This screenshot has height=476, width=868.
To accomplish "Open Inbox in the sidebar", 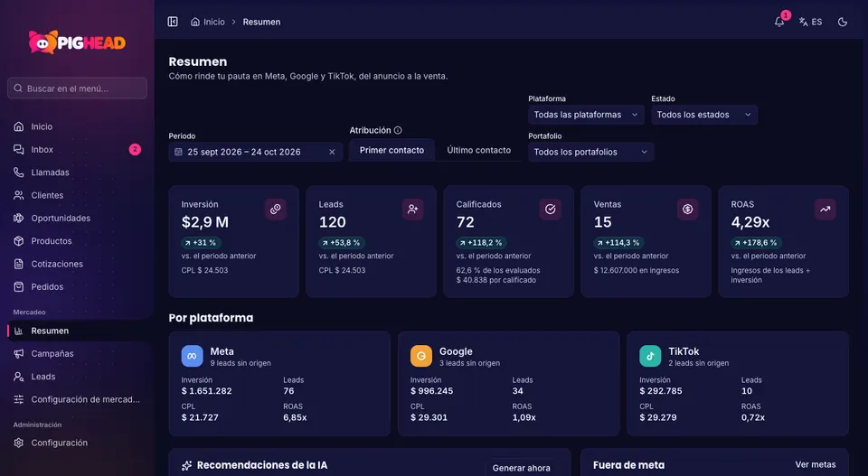I will 77,149.
